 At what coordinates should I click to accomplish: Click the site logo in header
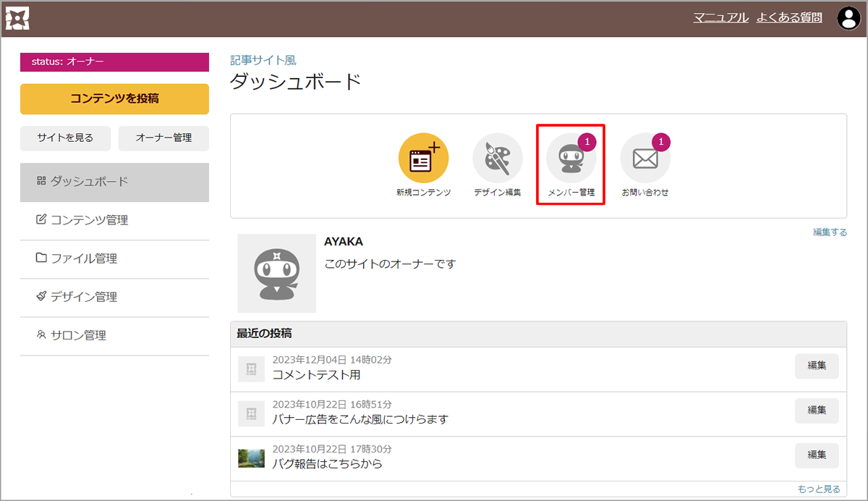pos(17,18)
